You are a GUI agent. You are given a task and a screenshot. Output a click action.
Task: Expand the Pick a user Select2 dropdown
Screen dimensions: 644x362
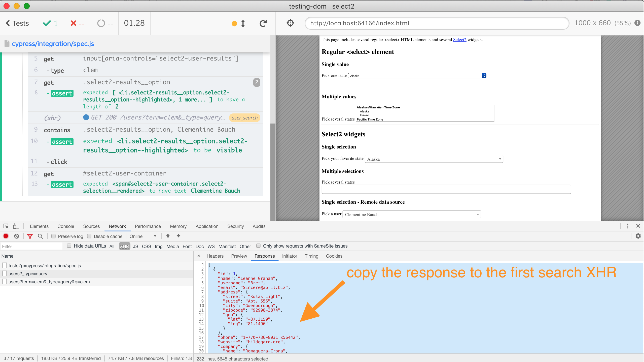pyautogui.click(x=411, y=214)
